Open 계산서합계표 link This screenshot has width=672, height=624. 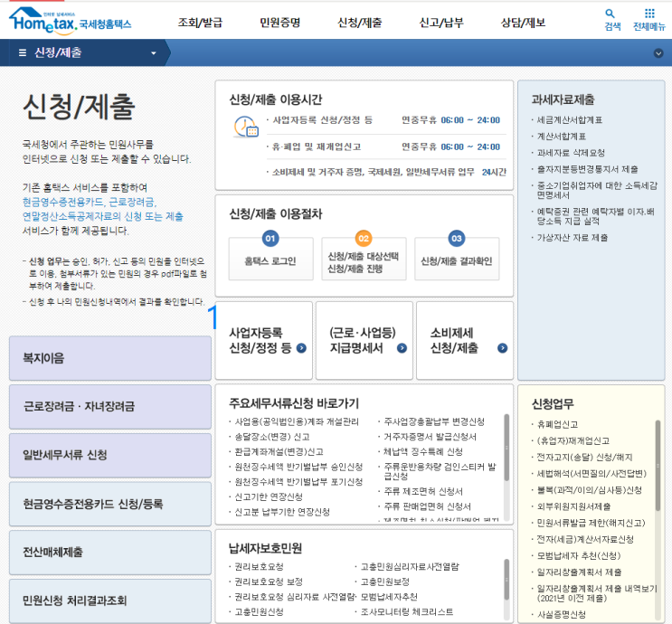tap(562, 137)
